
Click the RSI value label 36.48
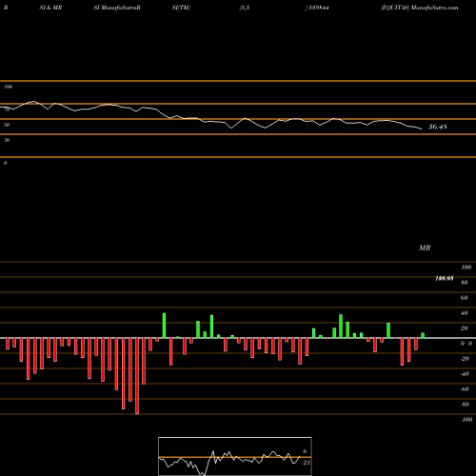point(438,127)
